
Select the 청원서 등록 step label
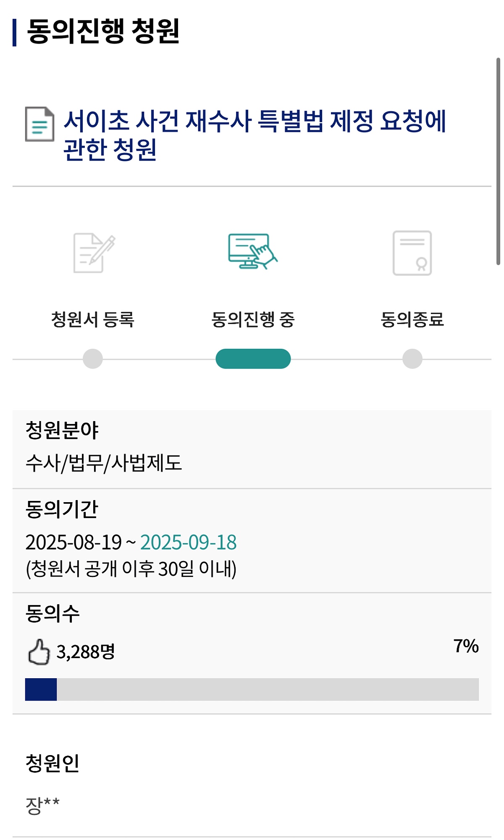coord(93,319)
